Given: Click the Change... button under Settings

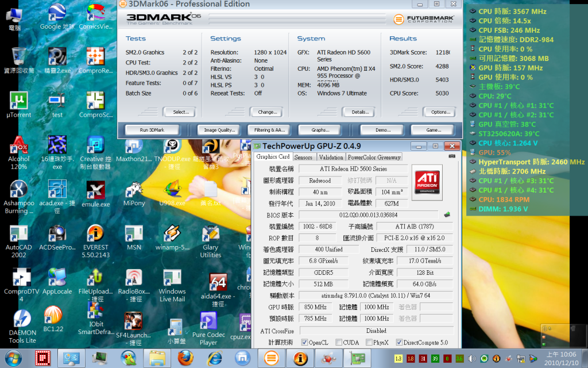Looking at the screenshot, I should pos(268,112).
